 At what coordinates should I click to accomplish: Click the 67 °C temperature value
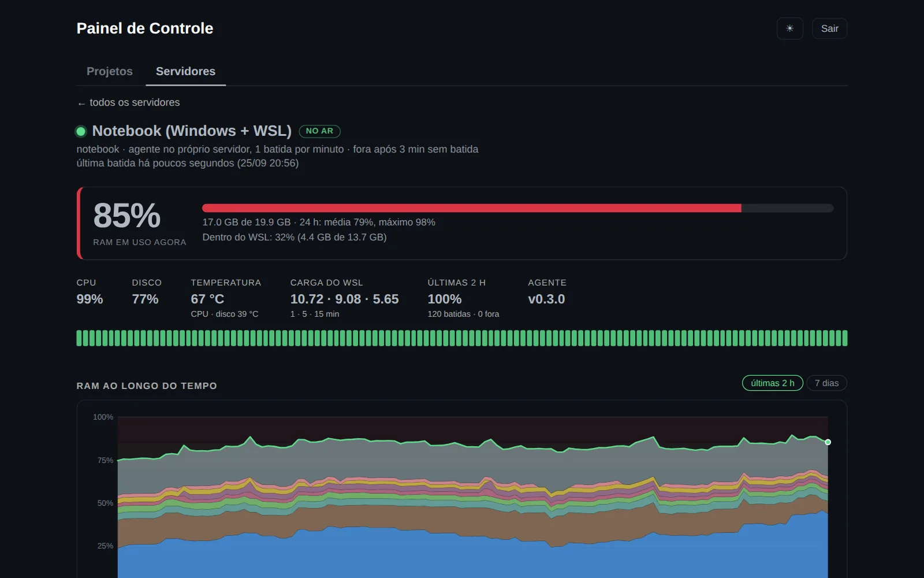[207, 299]
